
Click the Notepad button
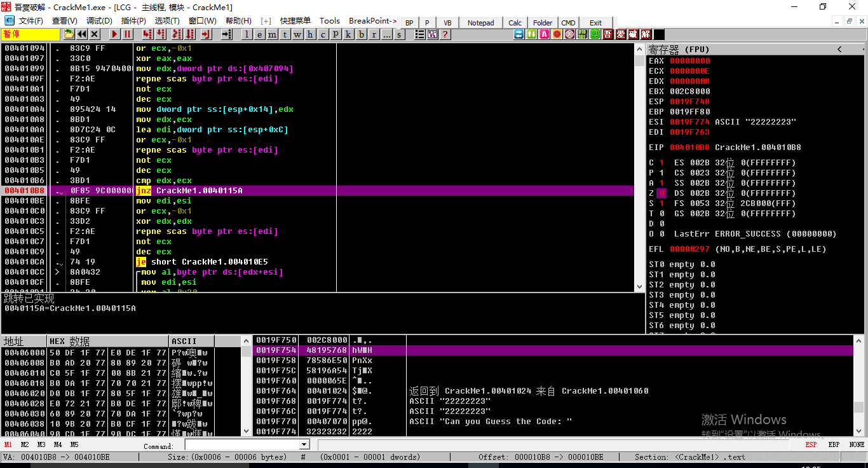coord(481,22)
